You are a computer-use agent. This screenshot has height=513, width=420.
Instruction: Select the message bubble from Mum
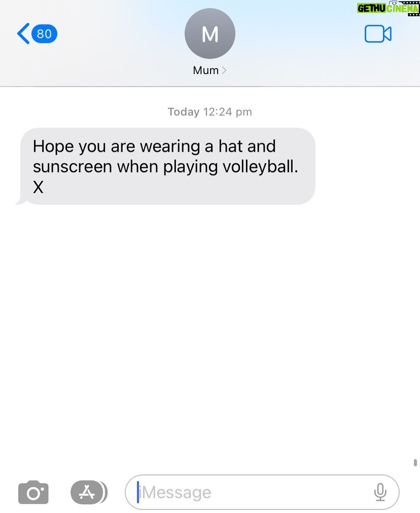pos(165,166)
